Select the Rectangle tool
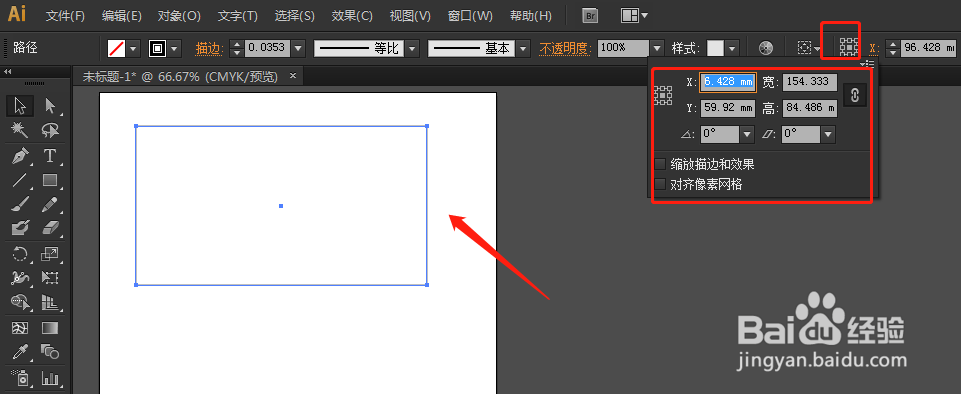The width and height of the screenshot is (961, 394). pos(50,180)
